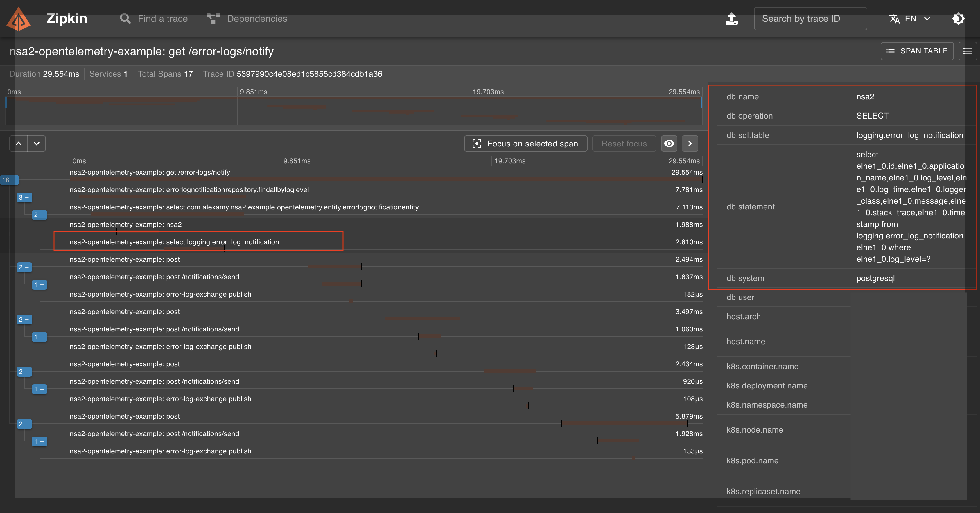
Task: Collapse the findallbyloglevel node with 3 children
Action: (x=24, y=198)
